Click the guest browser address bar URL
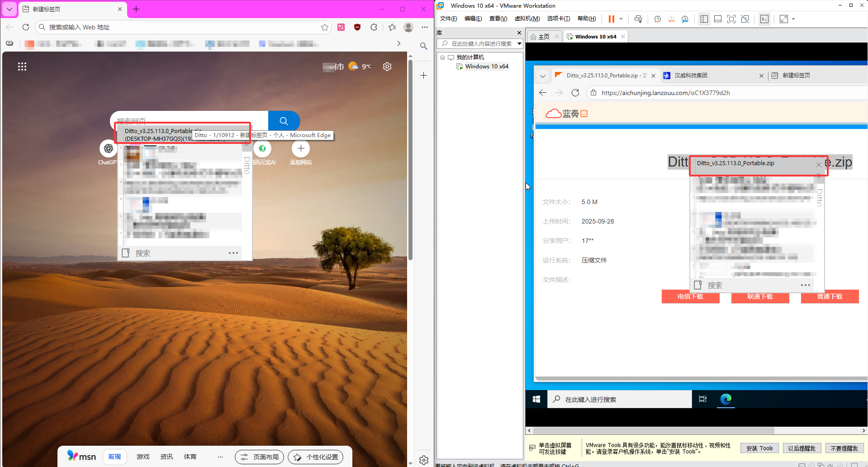 665,93
